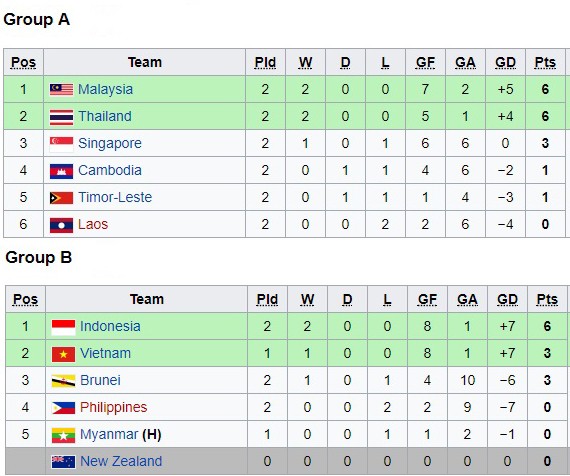
Task: Follow the Philippines red link
Action: (113, 407)
